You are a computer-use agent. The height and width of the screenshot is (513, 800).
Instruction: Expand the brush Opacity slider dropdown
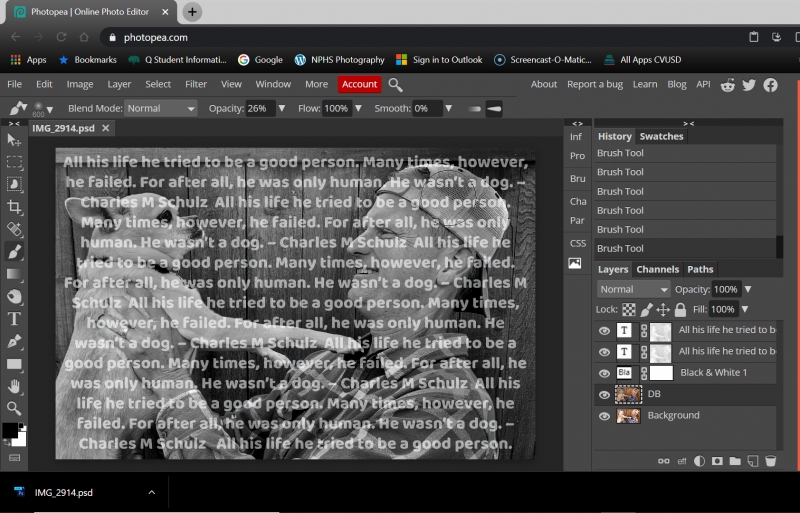[282, 108]
